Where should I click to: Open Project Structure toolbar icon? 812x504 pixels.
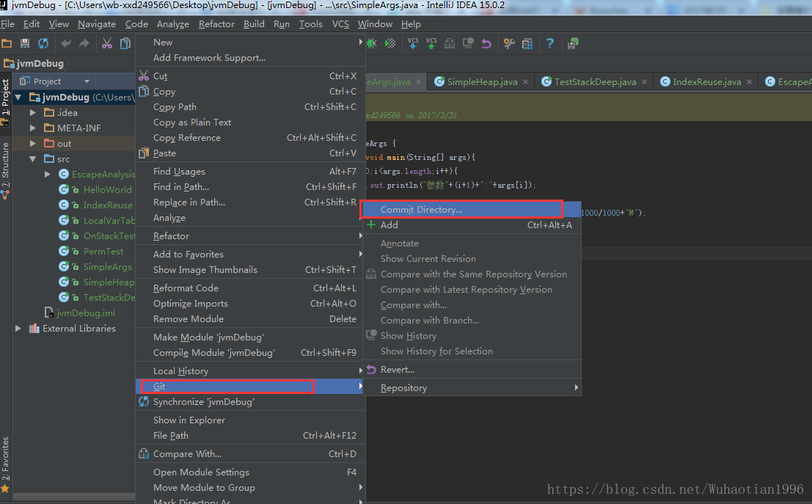tap(527, 43)
